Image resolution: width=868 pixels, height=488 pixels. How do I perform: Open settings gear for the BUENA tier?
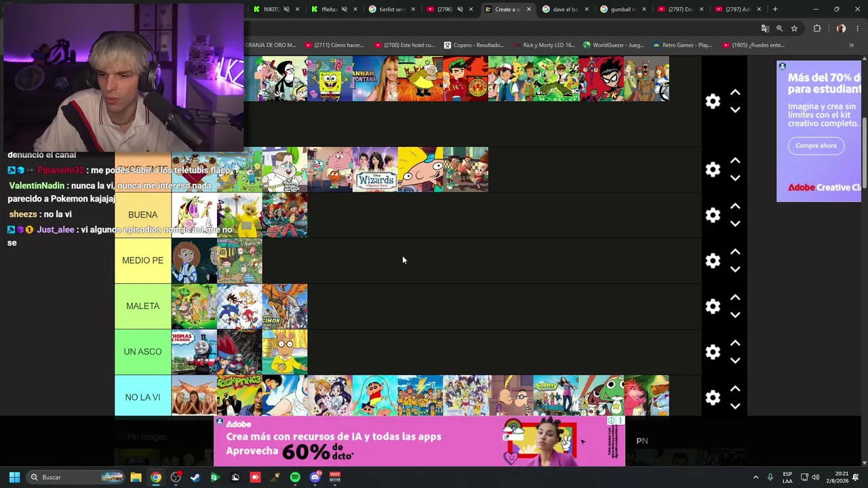(713, 215)
